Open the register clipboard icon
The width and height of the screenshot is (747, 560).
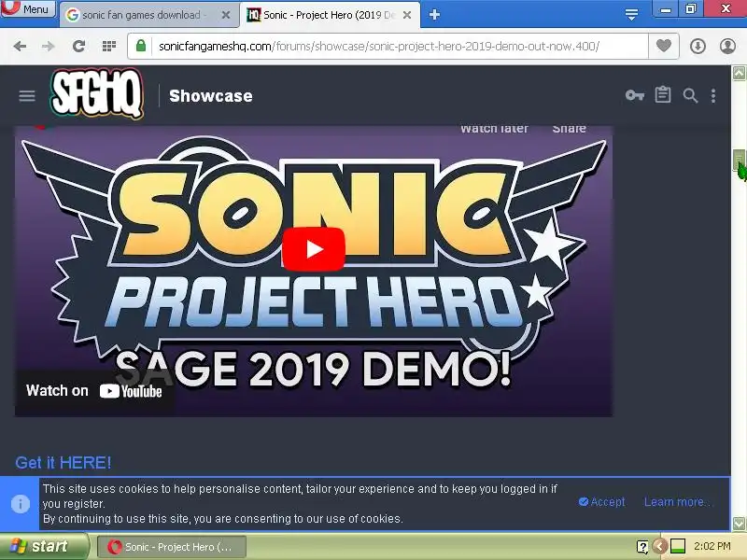(663, 95)
